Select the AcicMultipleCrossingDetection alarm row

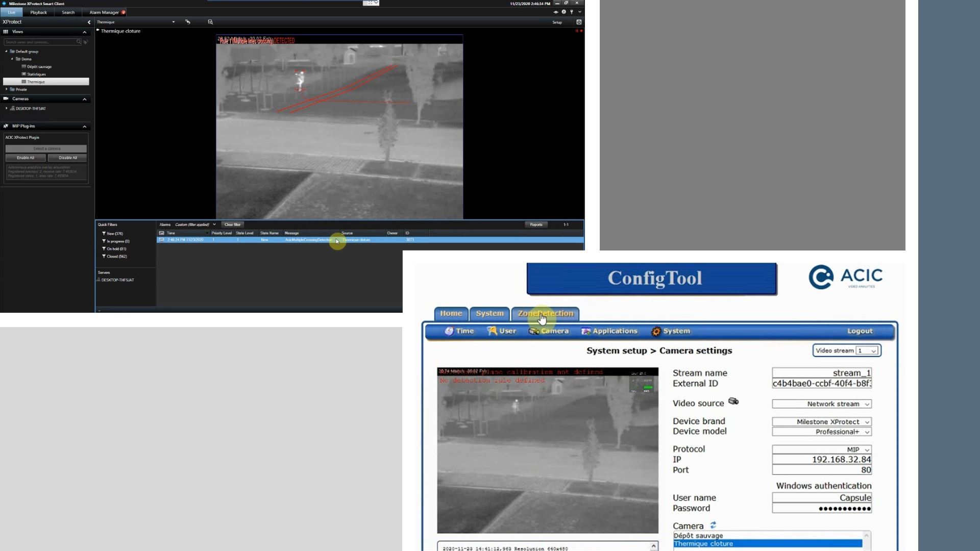370,240
